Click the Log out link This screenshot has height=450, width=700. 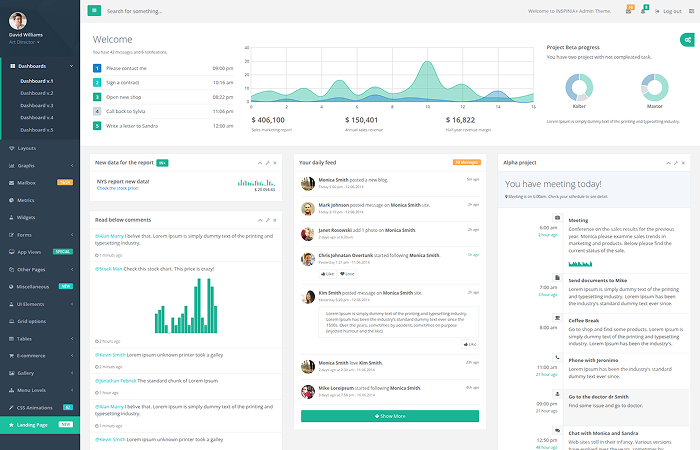(x=670, y=10)
